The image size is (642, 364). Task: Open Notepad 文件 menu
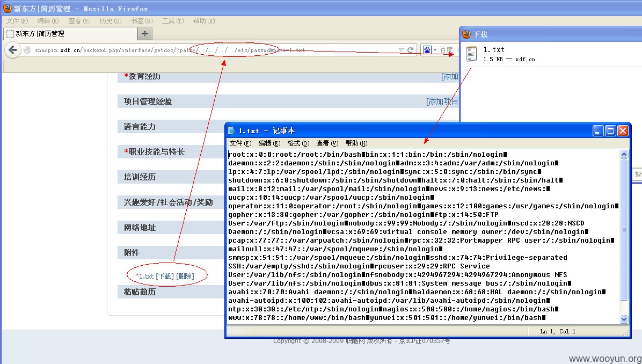click(240, 143)
